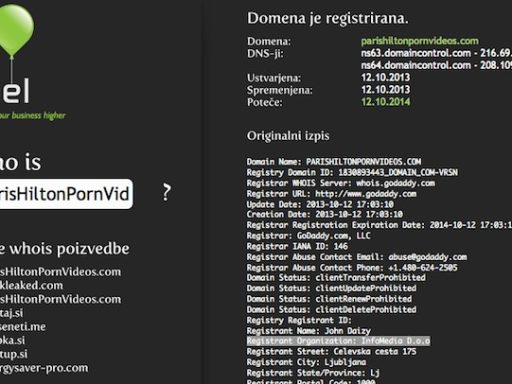Select the Registrar Registration Expiration Date line
The height and width of the screenshot is (384, 512).
[379, 225]
